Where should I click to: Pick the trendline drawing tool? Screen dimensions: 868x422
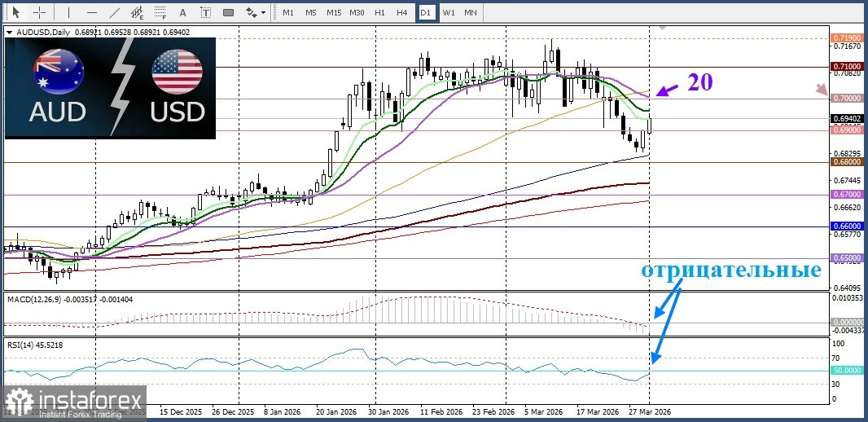point(116,12)
